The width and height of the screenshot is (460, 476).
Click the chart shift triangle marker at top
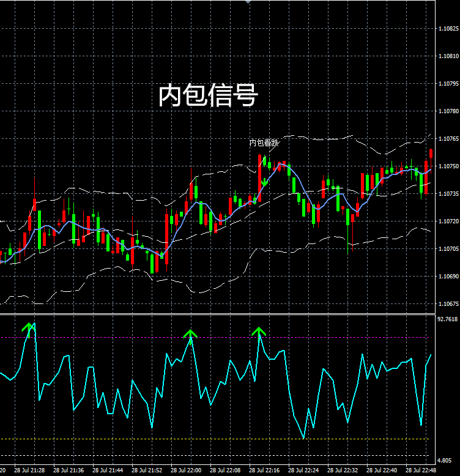pyautogui.click(x=248, y=2)
